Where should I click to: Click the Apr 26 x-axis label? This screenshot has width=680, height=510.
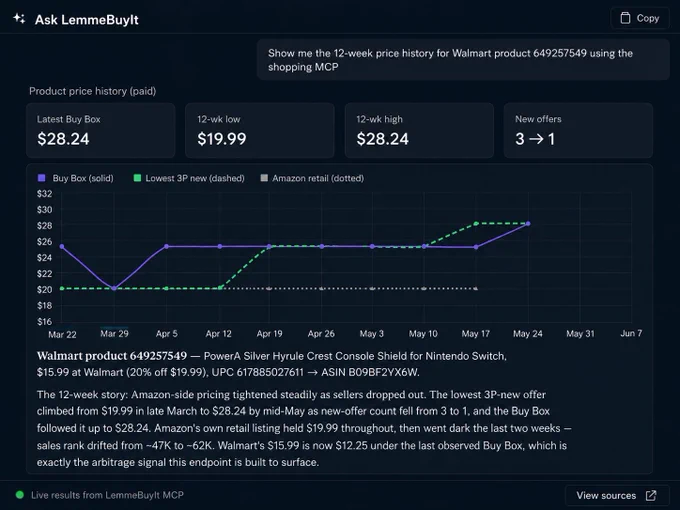[x=321, y=333]
